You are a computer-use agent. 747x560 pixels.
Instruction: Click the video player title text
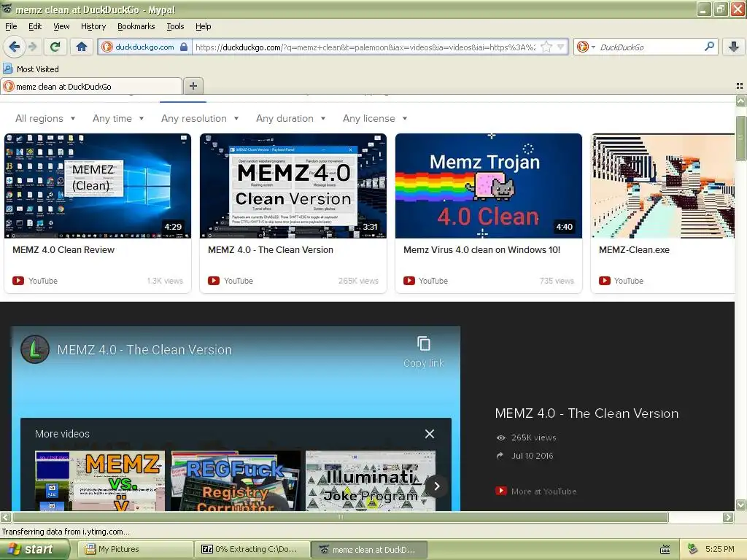click(144, 349)
